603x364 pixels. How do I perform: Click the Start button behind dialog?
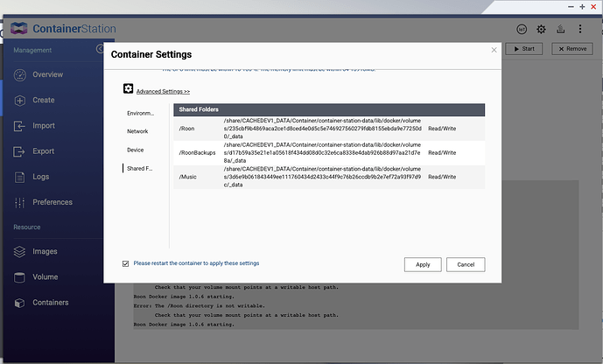click(523, 49)
